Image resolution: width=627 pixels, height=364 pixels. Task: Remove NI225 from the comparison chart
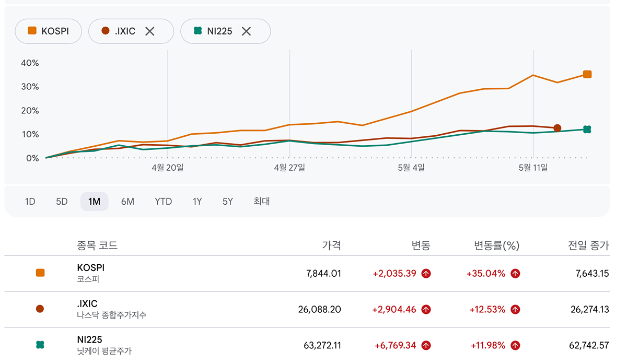tap(246, 31)
